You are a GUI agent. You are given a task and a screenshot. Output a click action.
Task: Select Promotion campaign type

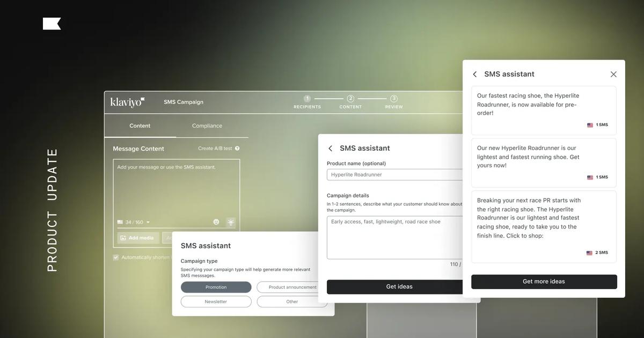tap(216, 287)
